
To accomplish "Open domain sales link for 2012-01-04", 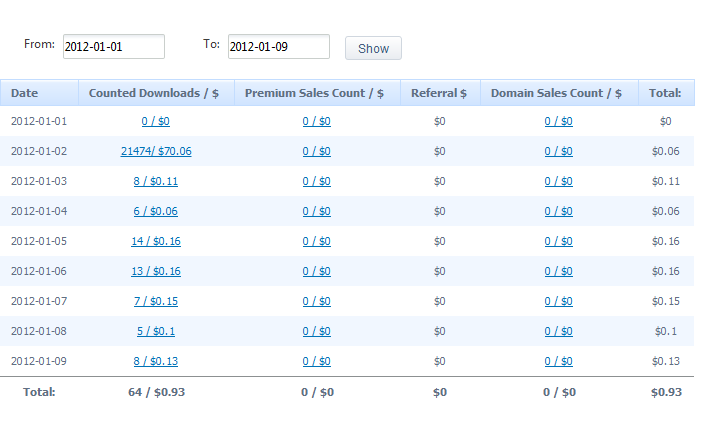I will [559, 211].
